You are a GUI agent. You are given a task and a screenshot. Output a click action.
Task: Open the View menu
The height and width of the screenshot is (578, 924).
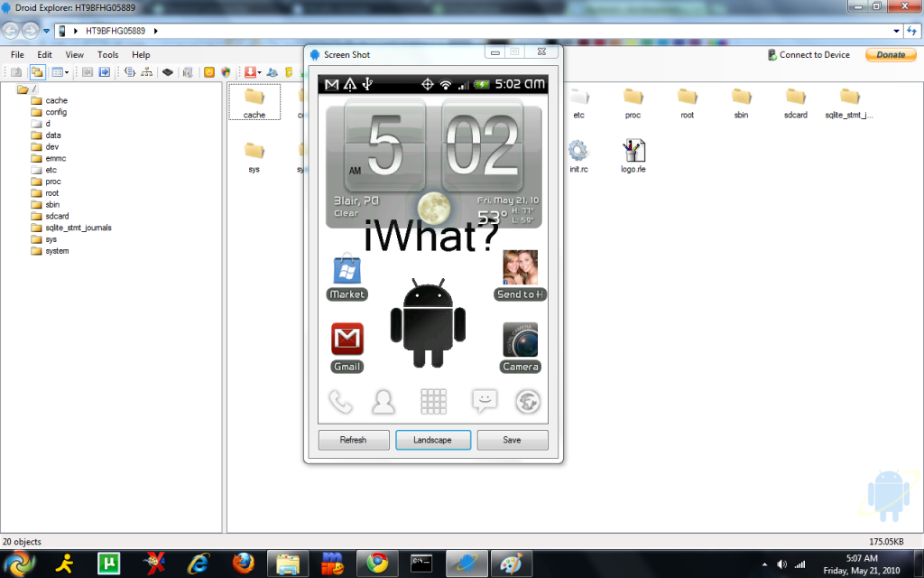75,55
